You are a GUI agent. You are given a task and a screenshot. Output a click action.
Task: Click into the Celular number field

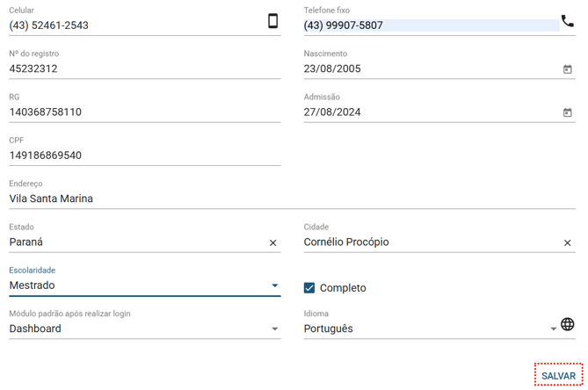point(132,25)
